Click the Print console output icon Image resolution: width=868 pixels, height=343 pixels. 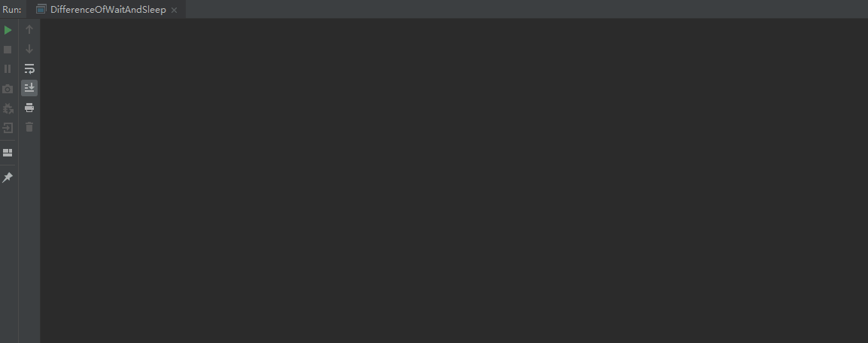(29, 108)
